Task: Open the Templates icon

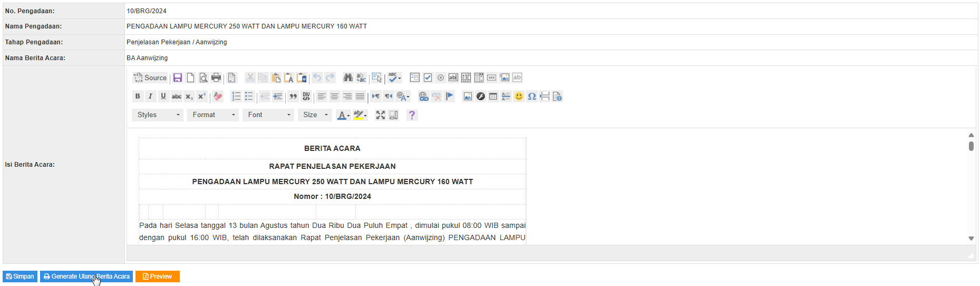Action: (232, 78)
